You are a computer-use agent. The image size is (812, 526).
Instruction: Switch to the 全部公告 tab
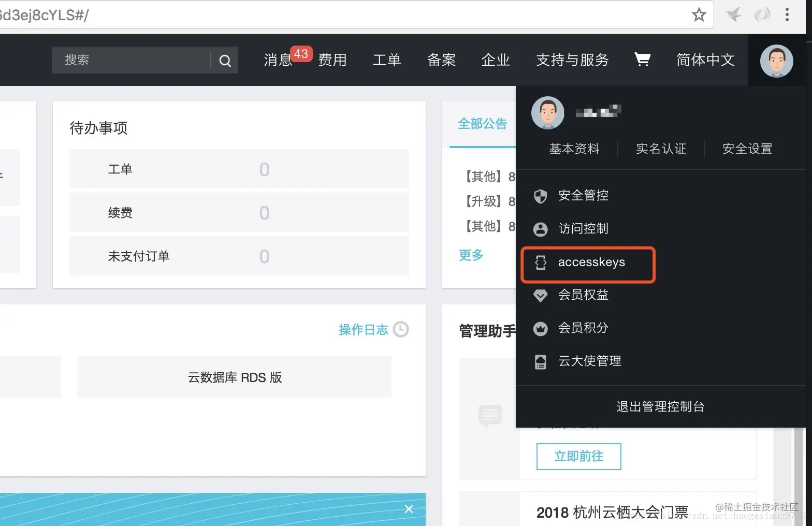[x=482, y=124]
